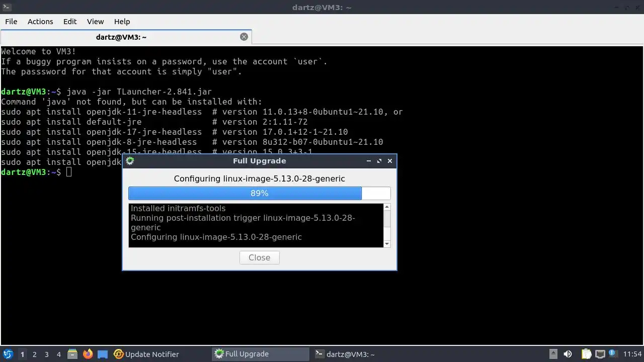Click the 'default-jre' install suggestion line
Viewport: 644px width, 362px height.
pyautogui.click(x=154, y=122)
